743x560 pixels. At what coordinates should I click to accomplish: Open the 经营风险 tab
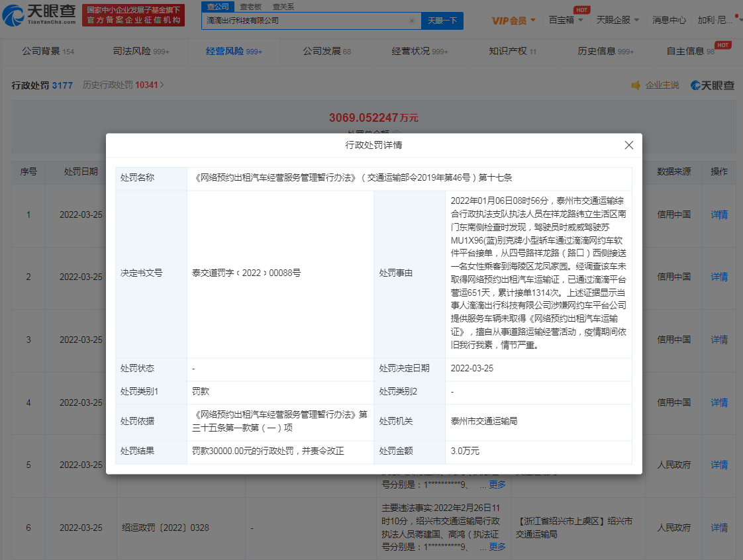tap(234, 51)
